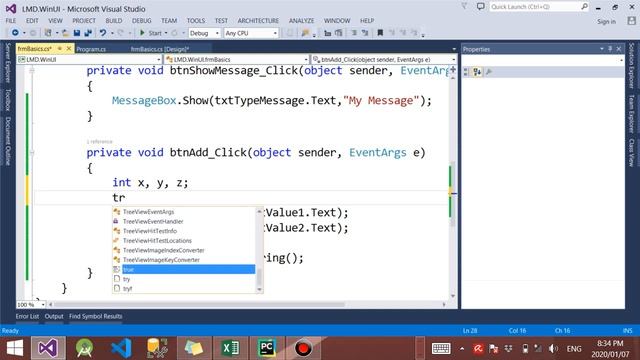This screenshot has height=360, width=640.
Task: Select TreeViewEventArgs in the IntelliSense list
Action: pyautogui.click(x=184, y=212)
